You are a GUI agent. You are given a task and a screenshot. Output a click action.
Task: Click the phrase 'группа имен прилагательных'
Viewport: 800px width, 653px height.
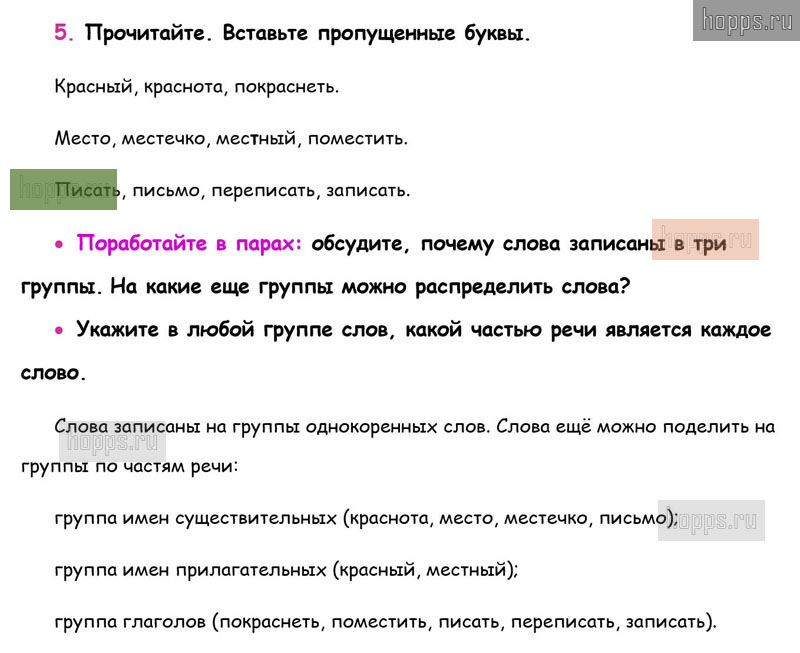point(191,570)
